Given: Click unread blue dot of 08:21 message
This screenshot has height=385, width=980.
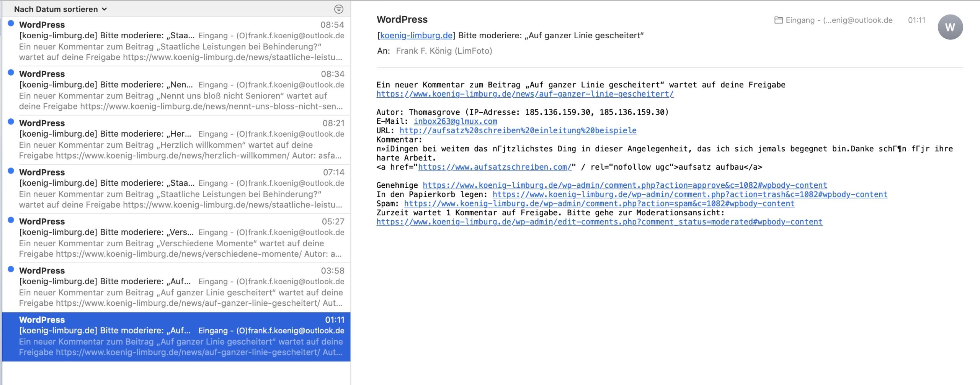Looking at the screenshot, I should click(x=11, y=122).
